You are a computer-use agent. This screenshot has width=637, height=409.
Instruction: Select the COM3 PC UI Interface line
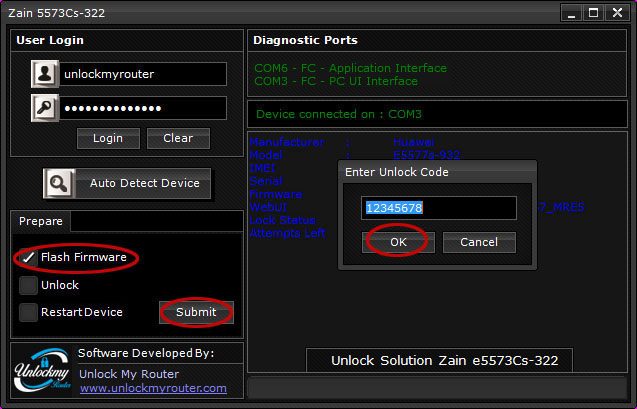336,81
